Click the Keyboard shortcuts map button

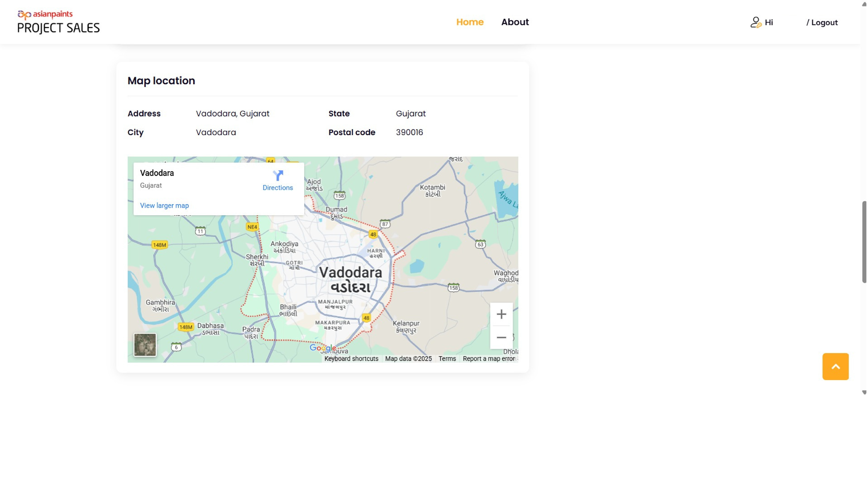click(x=351, y=359)
